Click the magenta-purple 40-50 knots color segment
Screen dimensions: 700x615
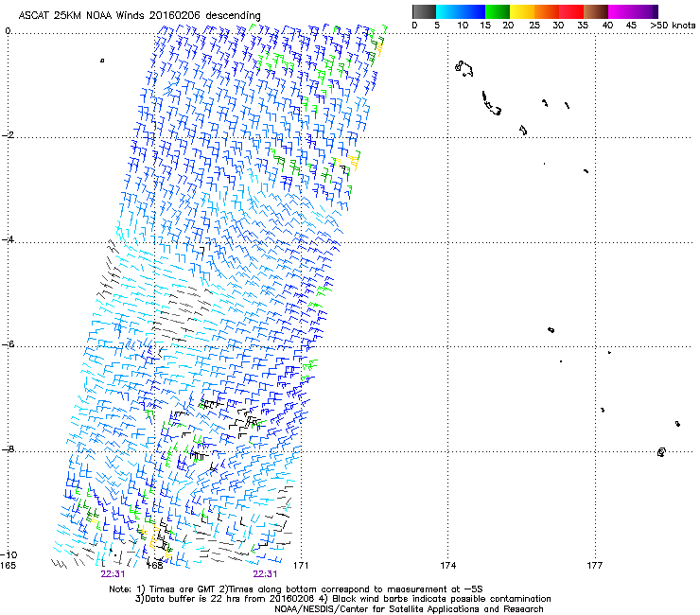(x=633, y=11)
